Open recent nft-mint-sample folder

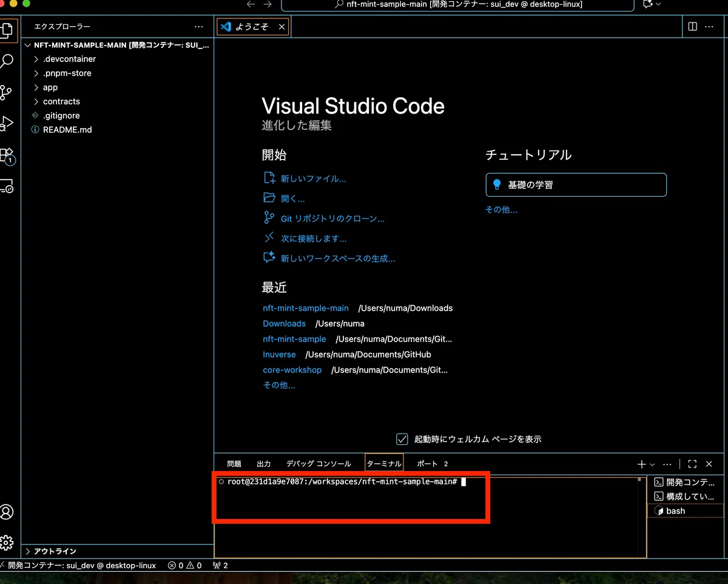(294, 339)
